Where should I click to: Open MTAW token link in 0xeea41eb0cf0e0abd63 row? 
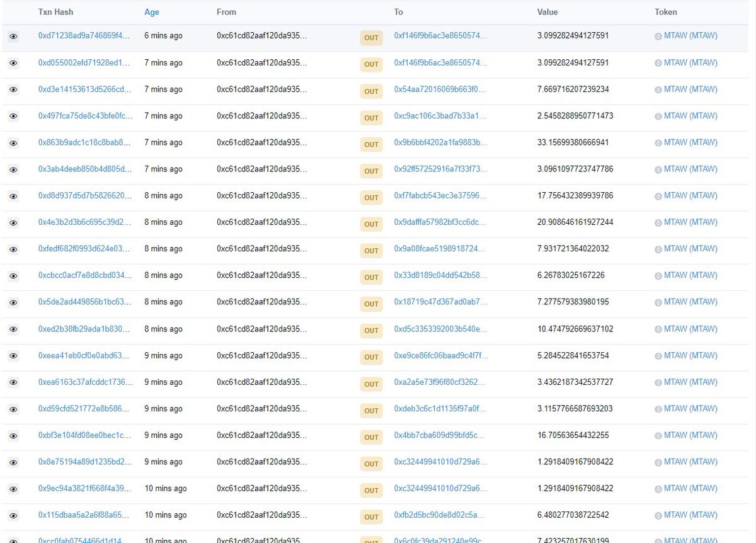pos(690,355)
